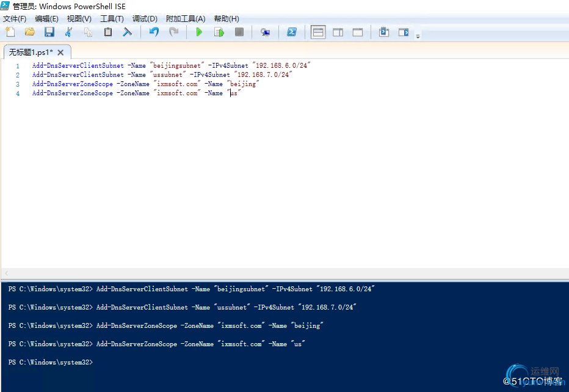This screenshot has height=392, width=569.
Task: Undo the last edit
Action: [154, 32]
